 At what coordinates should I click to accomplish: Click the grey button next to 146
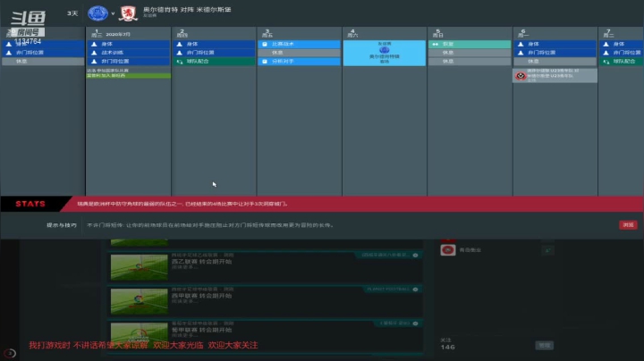(x=544, y=346)
